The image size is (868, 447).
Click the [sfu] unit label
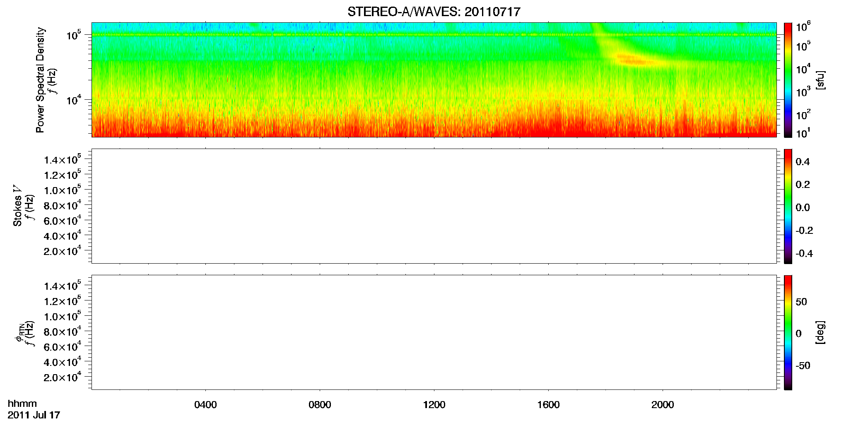point(820,80)
